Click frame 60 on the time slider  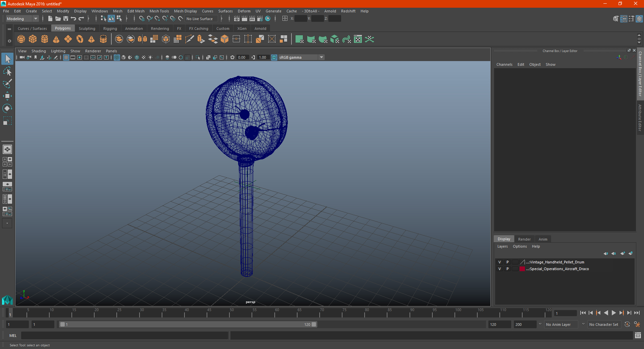tap(275, 313)
